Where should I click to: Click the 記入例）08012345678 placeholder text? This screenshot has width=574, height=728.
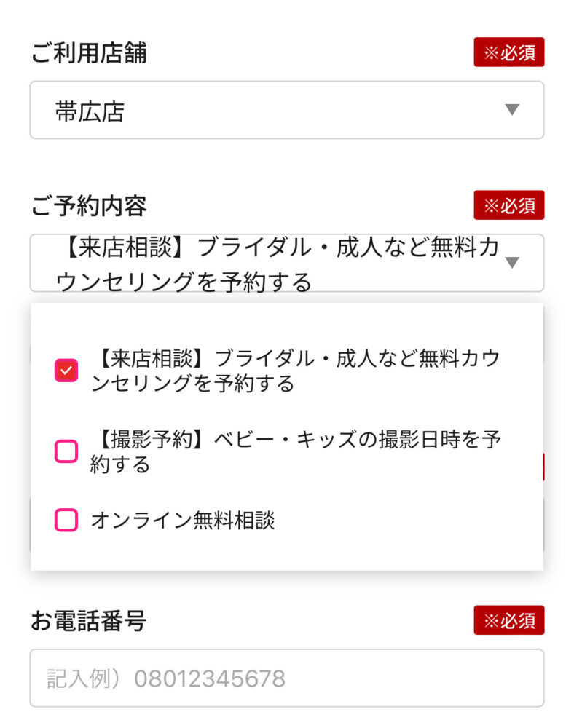click(x=165, y=678)
